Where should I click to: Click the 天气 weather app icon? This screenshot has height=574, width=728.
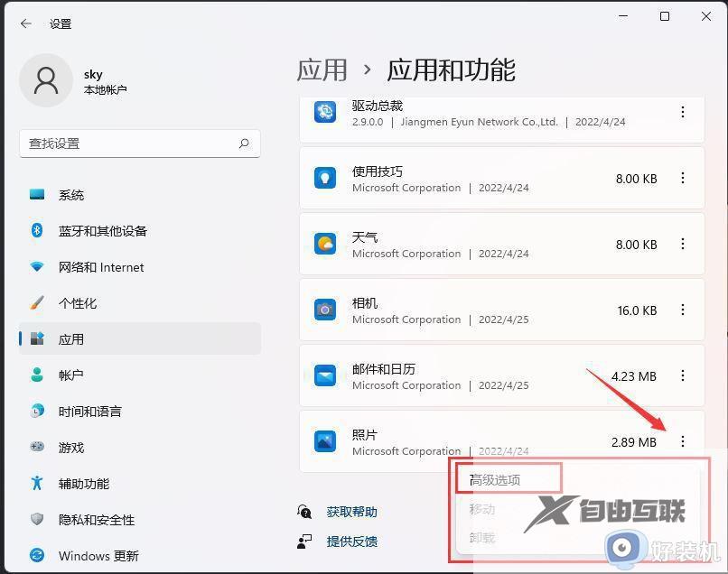point(325,244)
